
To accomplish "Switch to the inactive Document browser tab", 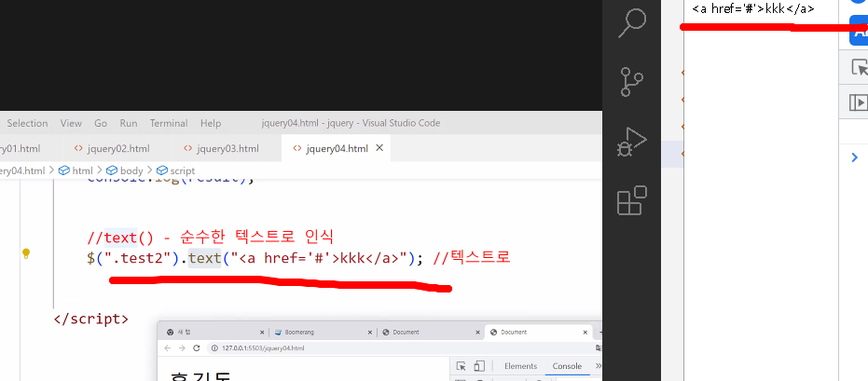I will [x=431, y=333].
